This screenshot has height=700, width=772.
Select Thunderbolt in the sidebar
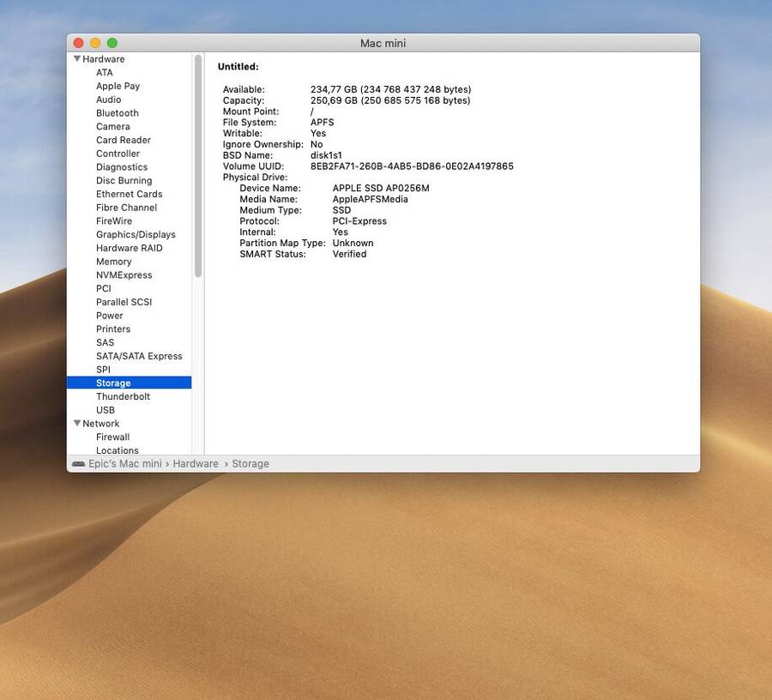point(123,396)
